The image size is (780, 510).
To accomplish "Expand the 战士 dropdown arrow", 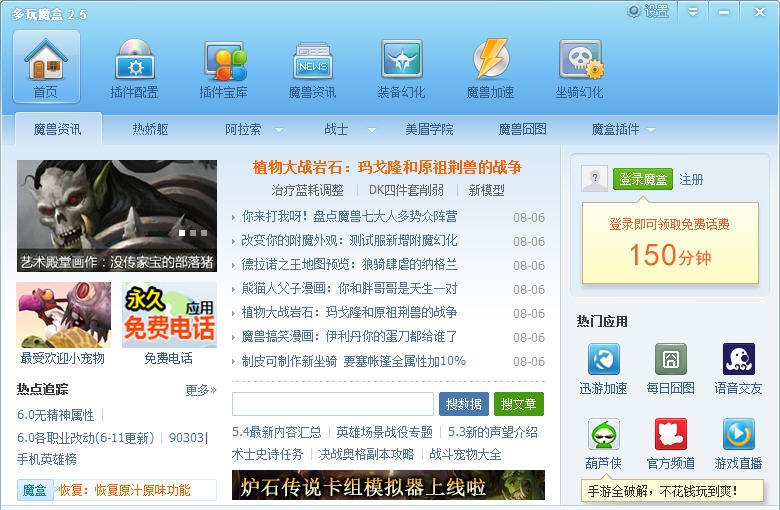I will tap(372, 130).
